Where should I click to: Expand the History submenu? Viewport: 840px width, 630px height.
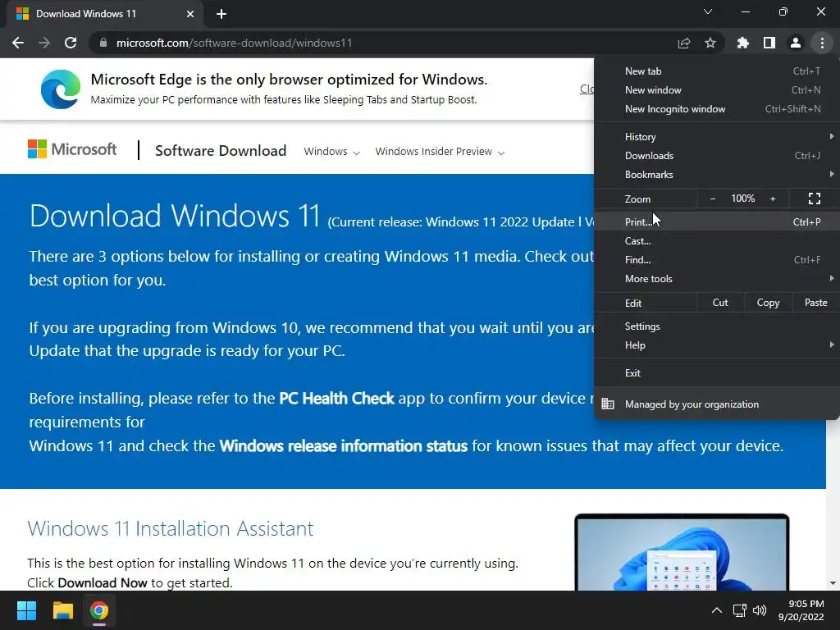[717, 137]
